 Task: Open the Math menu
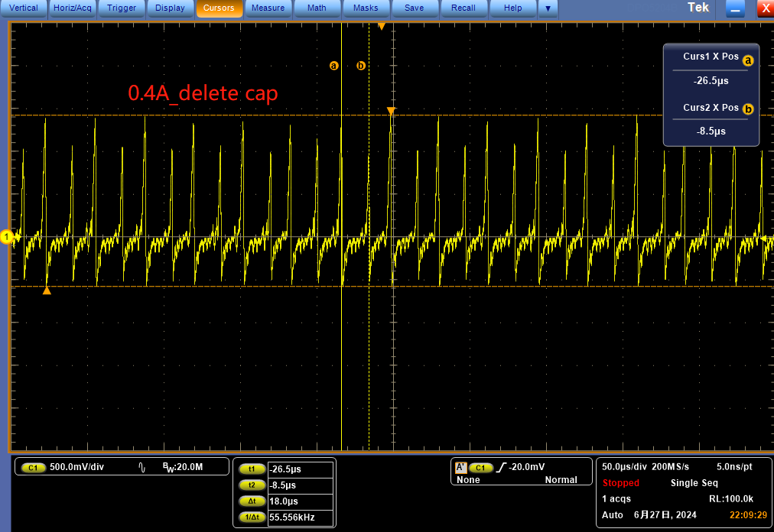coord(317,8)
